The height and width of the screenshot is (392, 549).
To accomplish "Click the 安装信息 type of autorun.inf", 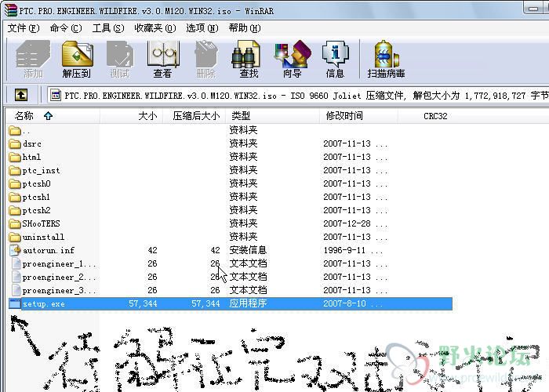I will pyautogui.click(x=248, y=250).
